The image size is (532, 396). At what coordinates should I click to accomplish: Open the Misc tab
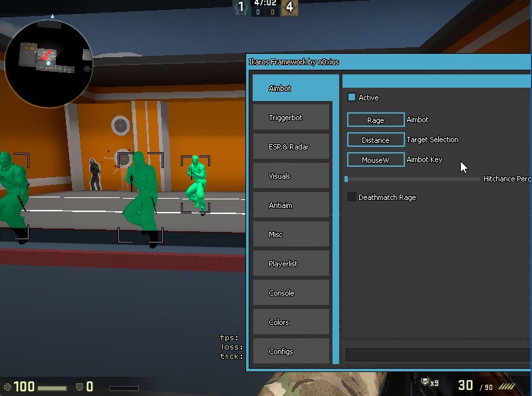[x=291, y=235]
